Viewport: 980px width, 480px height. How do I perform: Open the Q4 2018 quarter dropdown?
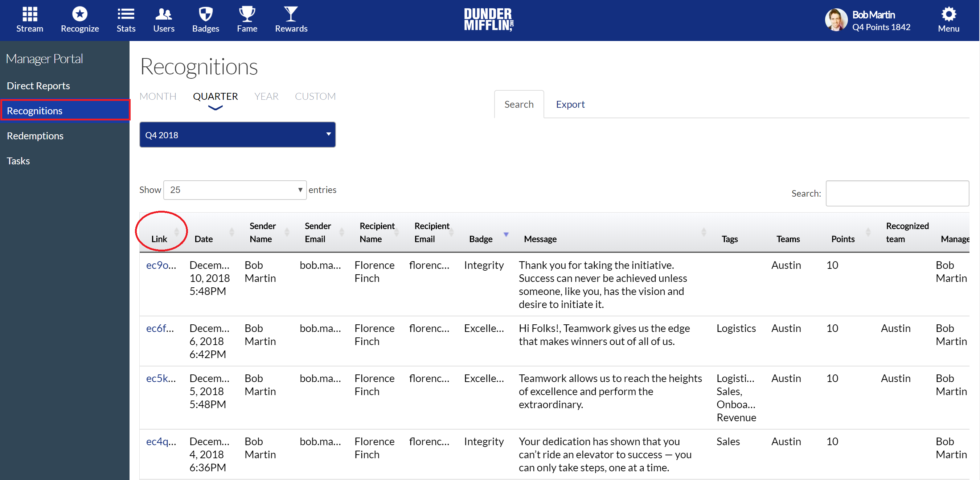(237, 135)
